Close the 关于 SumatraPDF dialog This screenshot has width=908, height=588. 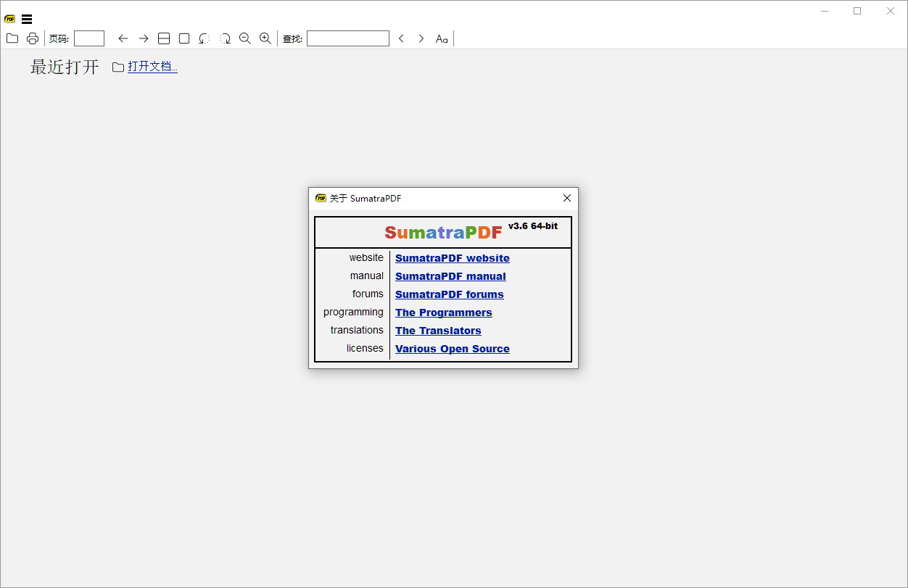pos(567,198)
